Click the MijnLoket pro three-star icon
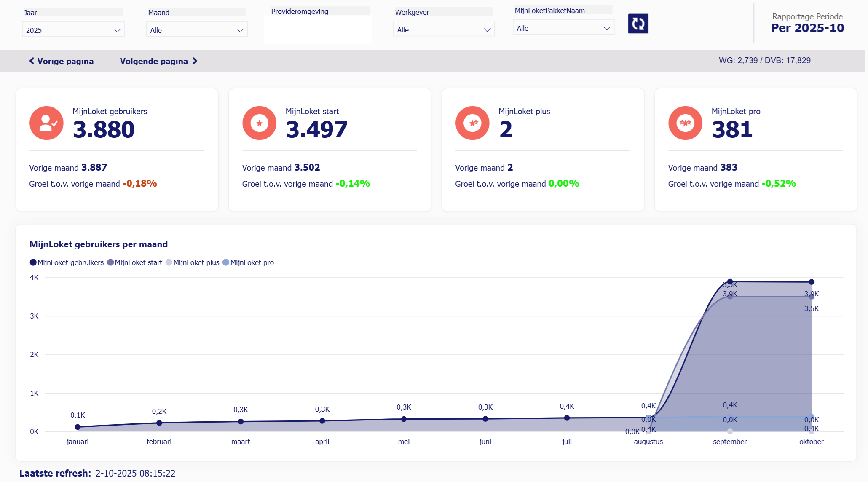Viewport: 868px width, 482px height. click(x=685, y=123)
